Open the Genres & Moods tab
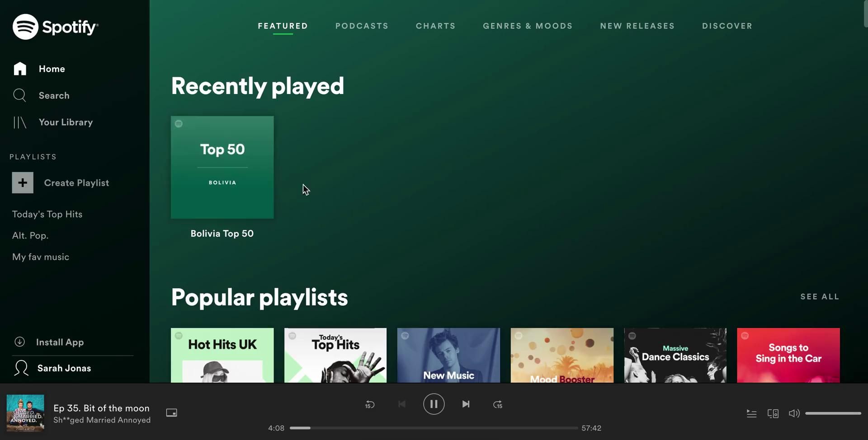 [528, 26]
